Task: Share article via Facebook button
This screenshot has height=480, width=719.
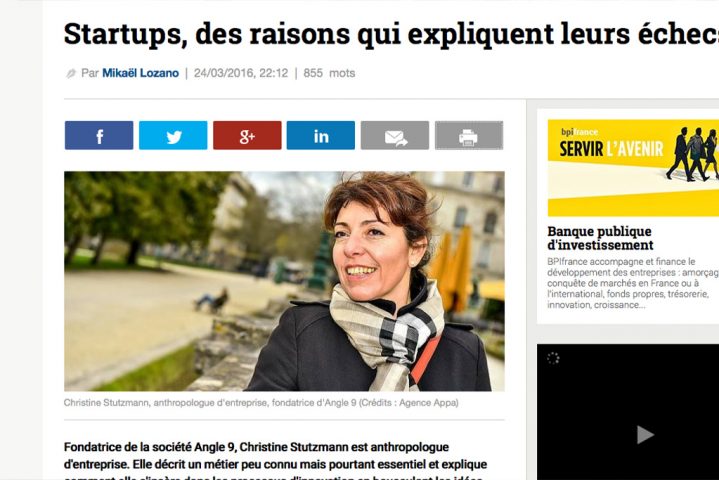Action: click(99, 135)
